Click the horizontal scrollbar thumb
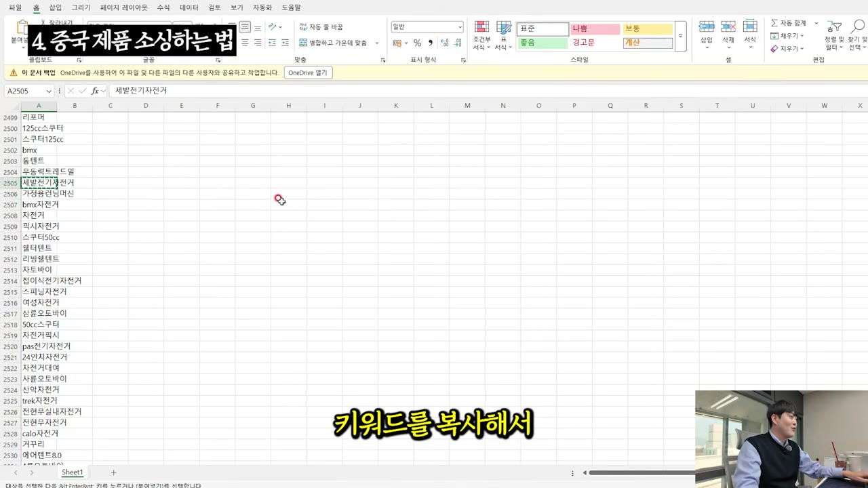Screen dimensions: 868x488 click(x=642, y=472)
